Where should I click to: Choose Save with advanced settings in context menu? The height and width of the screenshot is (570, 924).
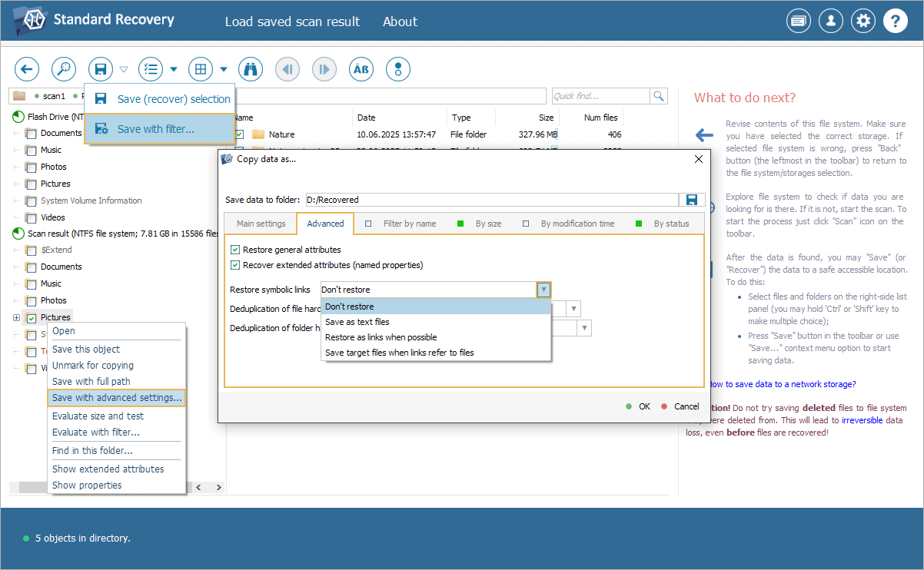117,398
